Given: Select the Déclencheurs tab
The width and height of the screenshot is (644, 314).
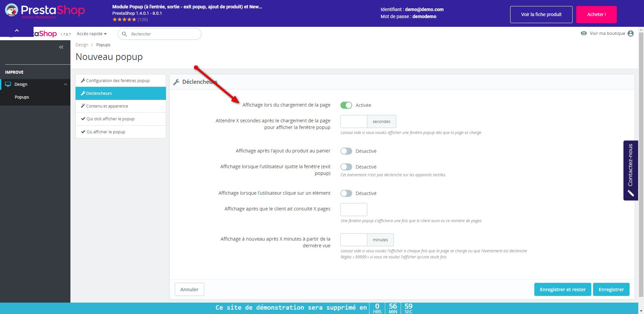Looking at the screenshot, I should [121, 93].
